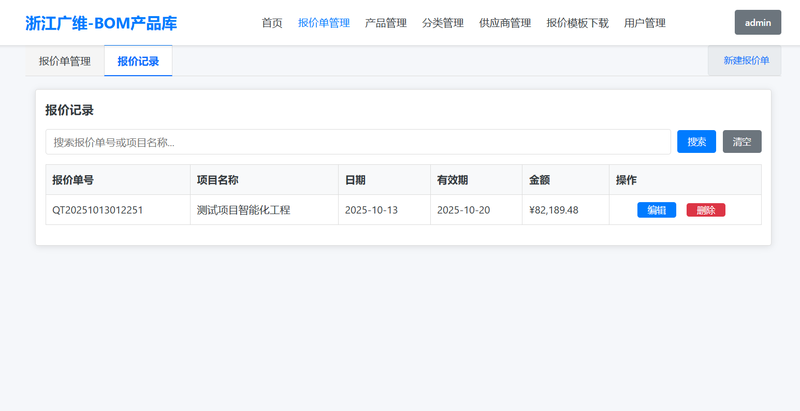Open 报价单管理 in the top navigation bar
Viewport: 800px width, 411px height.
324,23
